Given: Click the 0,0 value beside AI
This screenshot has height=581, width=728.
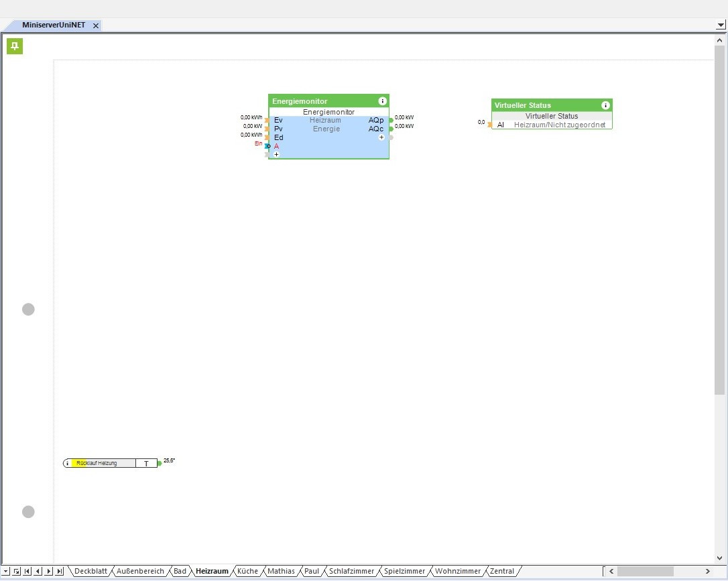Looking at the screenshot, I should coord(481,122).
